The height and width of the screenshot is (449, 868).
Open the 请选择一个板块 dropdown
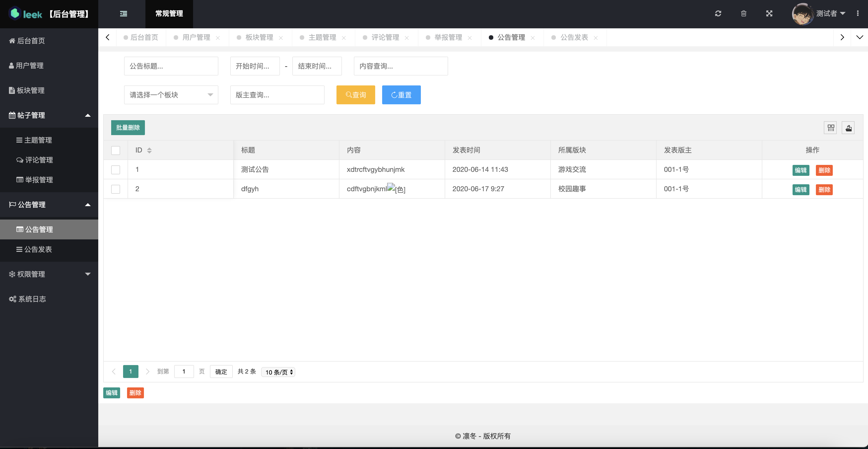coord(171,95)
